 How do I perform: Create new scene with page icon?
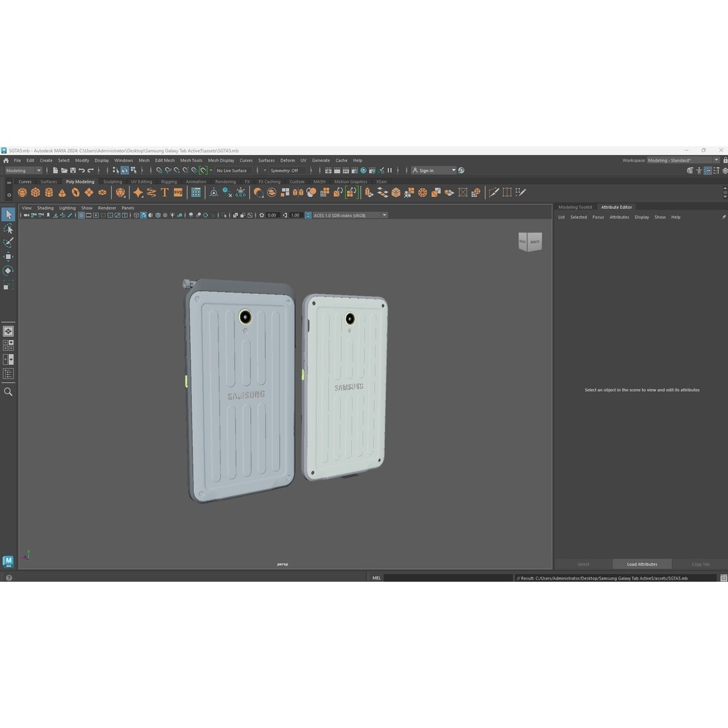(x=55, y=171)
